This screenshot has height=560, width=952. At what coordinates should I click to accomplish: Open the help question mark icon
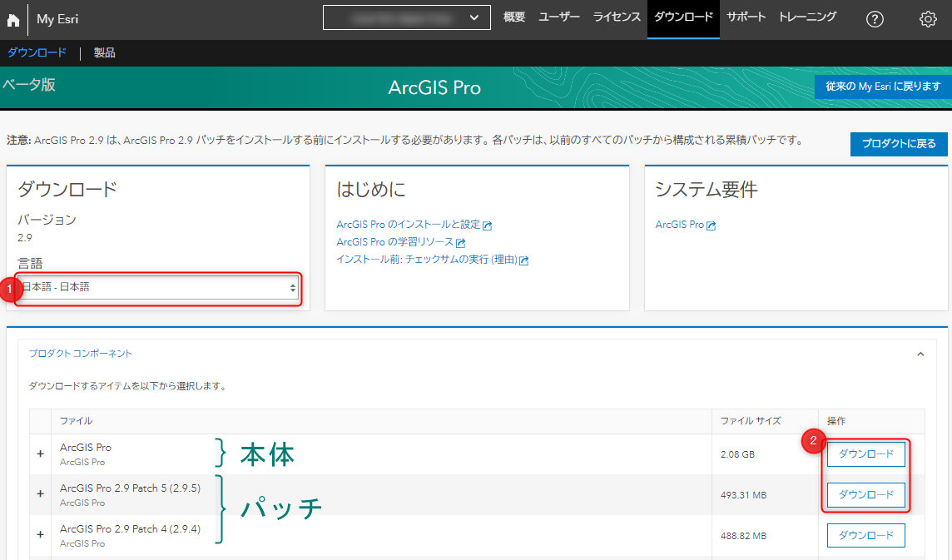coord(875,19)
